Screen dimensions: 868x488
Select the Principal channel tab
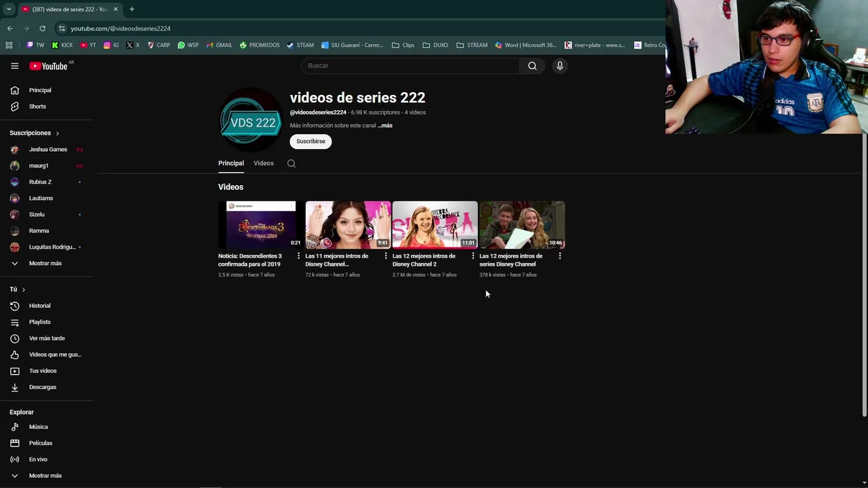(x=231, y=163)
